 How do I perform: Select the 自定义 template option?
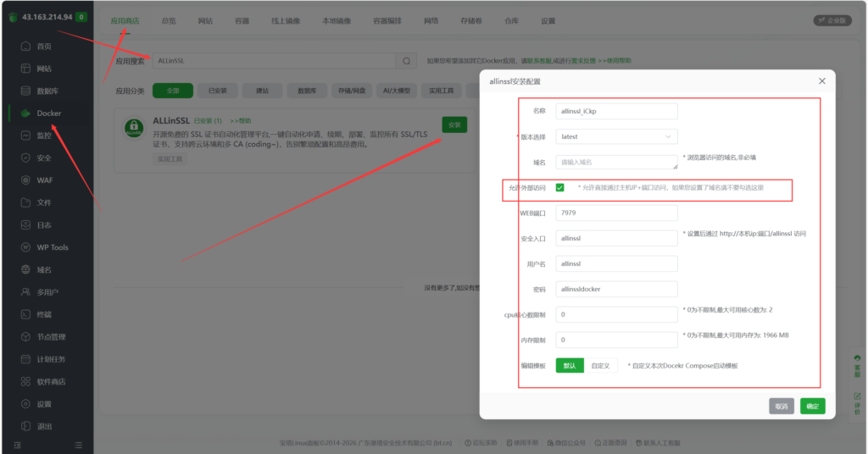601,366
